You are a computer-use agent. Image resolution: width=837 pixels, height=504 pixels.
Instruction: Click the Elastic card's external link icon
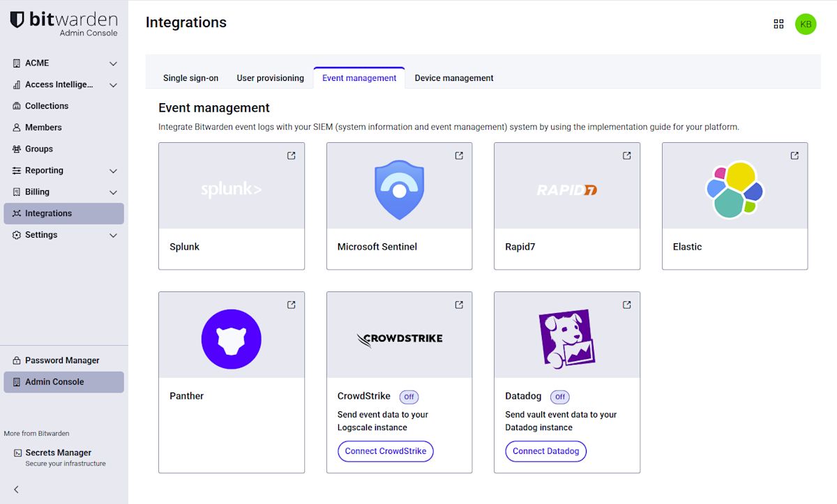[794, 155]
